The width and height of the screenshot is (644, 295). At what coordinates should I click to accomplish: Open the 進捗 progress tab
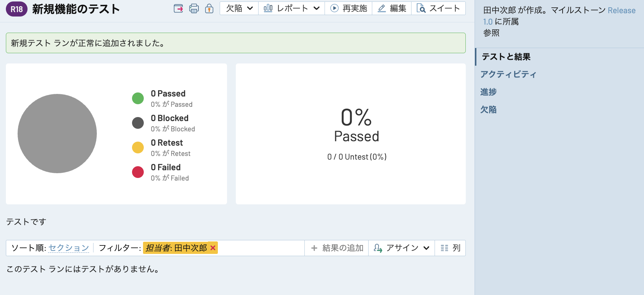[x=489, y=92]
